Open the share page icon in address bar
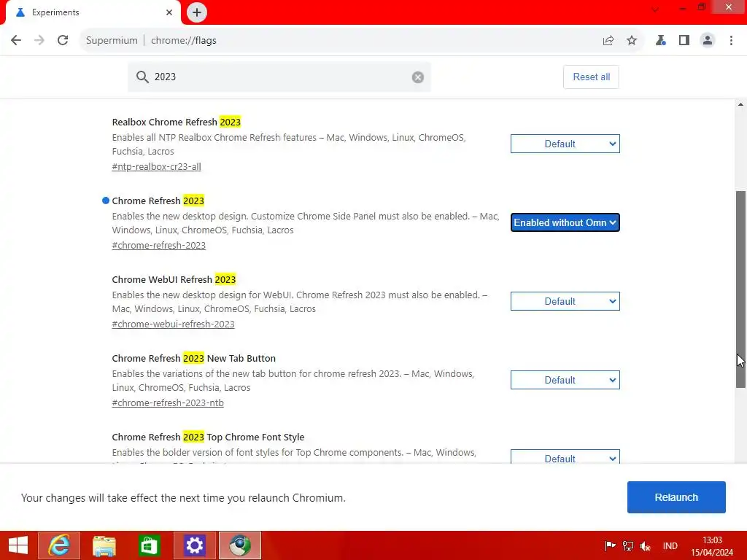The height and width of the screenshot is (560, 747). (x=608, y=41)
